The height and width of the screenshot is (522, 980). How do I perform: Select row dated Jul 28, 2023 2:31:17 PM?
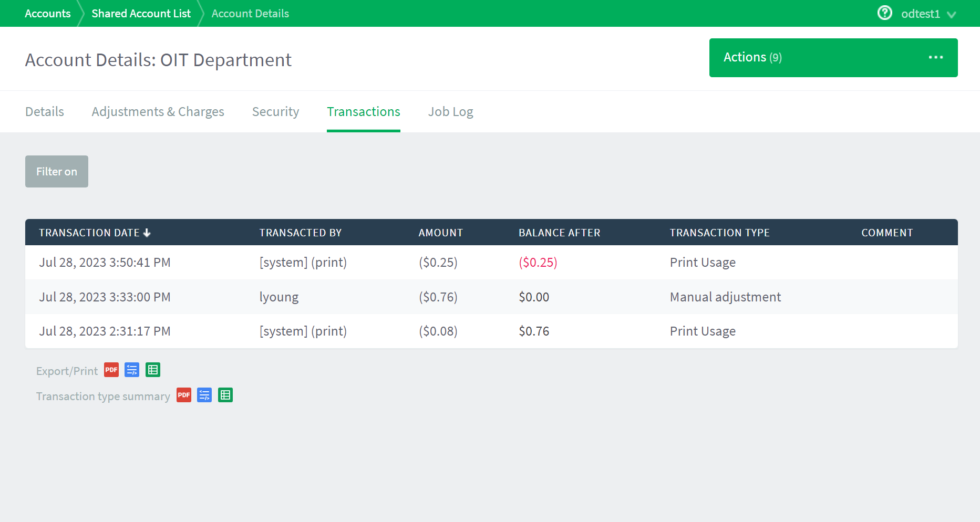(491, 331)
